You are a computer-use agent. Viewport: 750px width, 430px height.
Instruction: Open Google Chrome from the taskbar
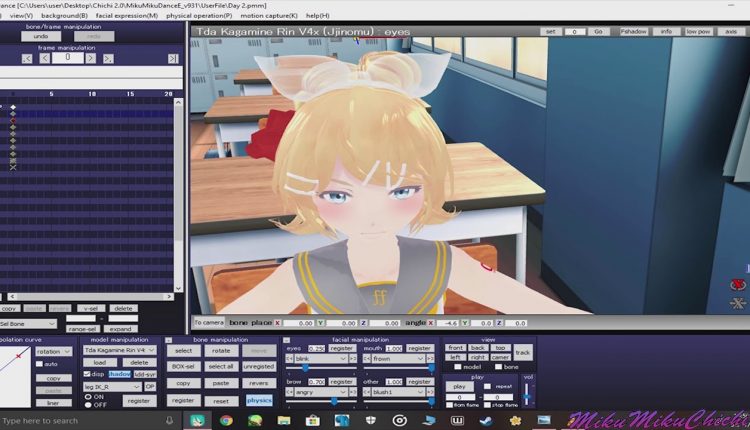click(226, 420)
